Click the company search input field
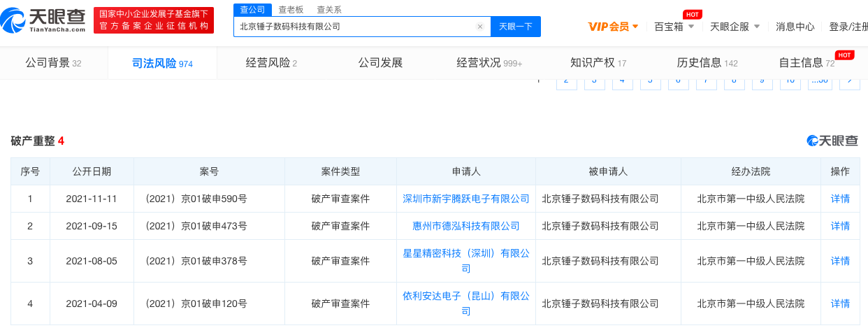 pos(354,27)
